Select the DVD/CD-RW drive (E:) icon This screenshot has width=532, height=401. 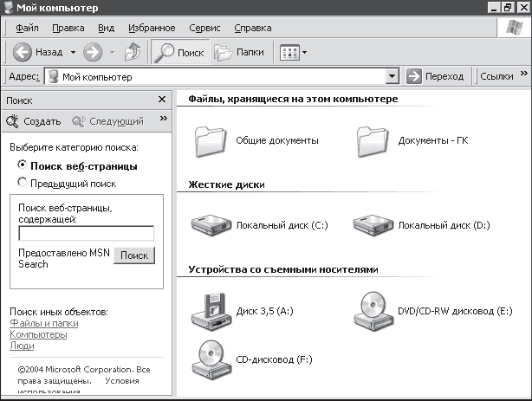click(x=373, y=311)
